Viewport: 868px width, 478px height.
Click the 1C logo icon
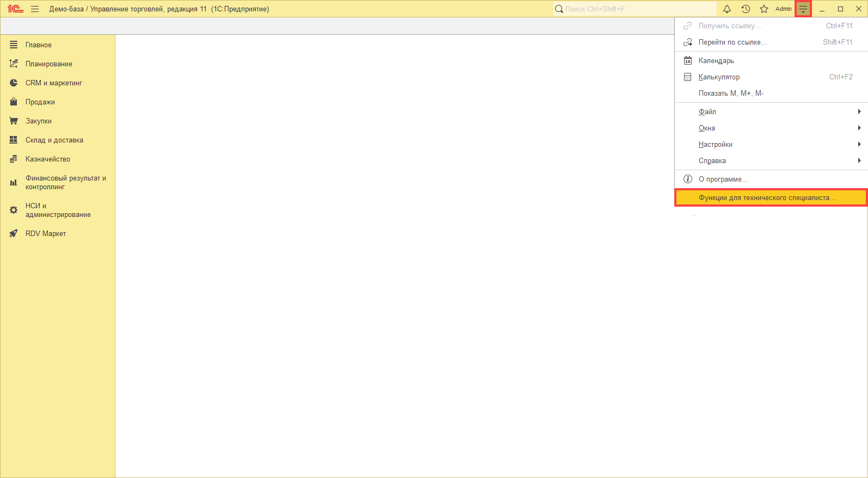(15, 9)
